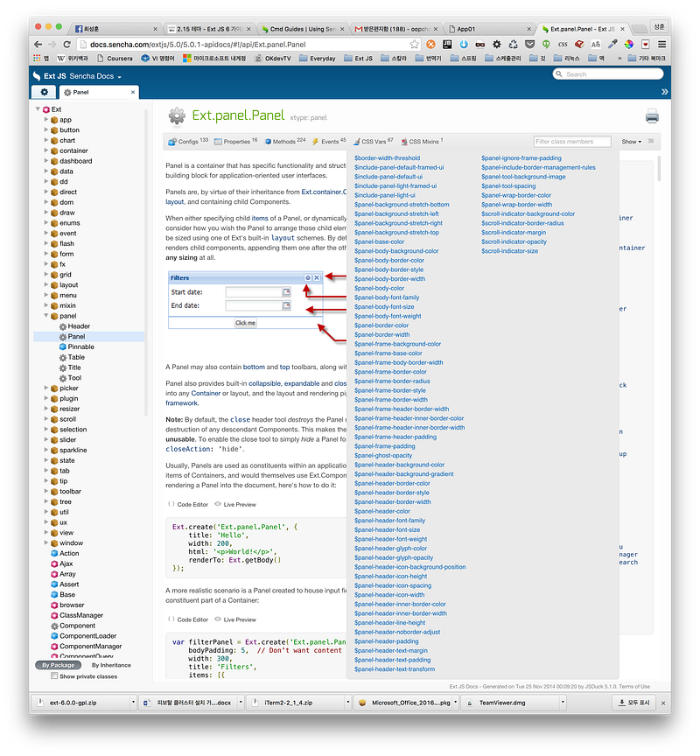Toggle Show private classes checkbox
This screenshot has height=756, width=700.
pos(54,676)
